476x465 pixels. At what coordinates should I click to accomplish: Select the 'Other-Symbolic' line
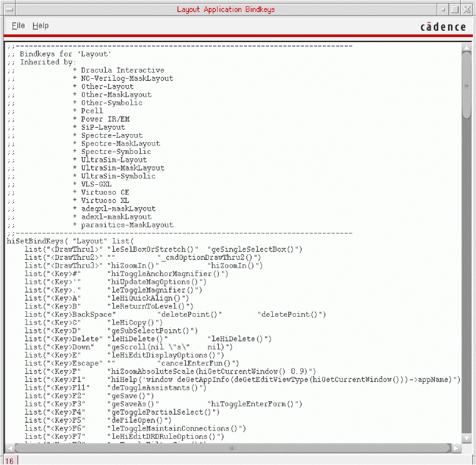coord(108,103)
